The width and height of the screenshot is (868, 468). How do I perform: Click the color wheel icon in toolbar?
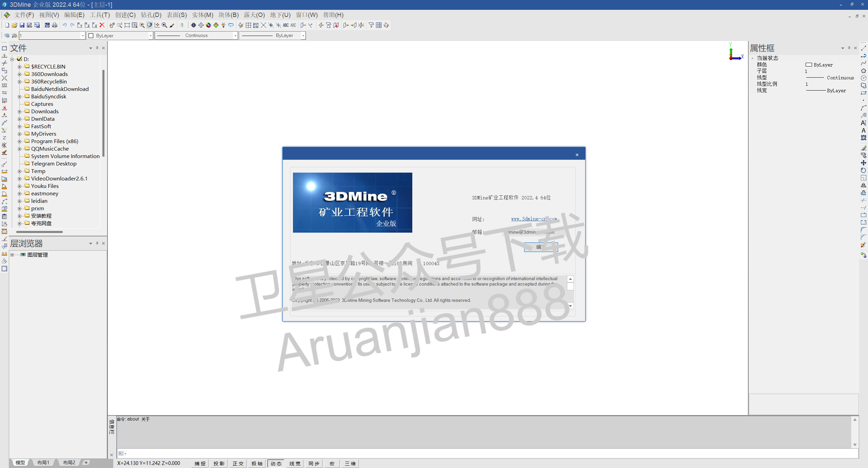209,25
